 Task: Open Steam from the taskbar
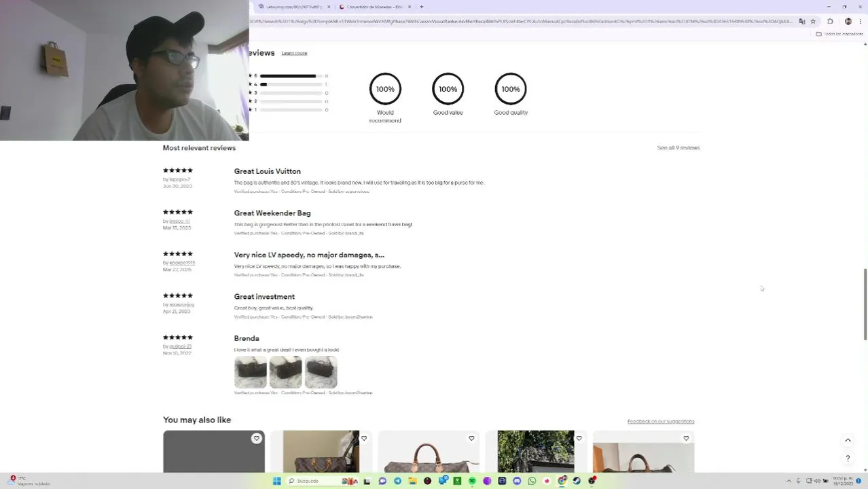[x=577, y=481]
